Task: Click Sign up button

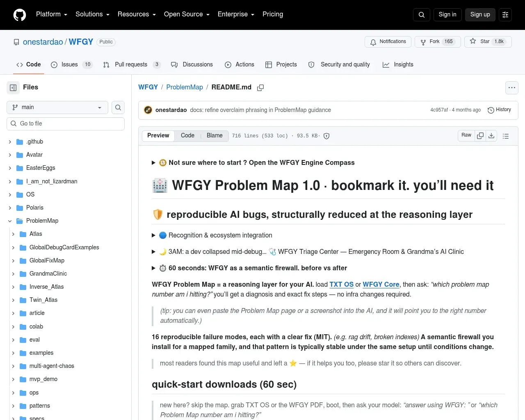Action: 480,15
